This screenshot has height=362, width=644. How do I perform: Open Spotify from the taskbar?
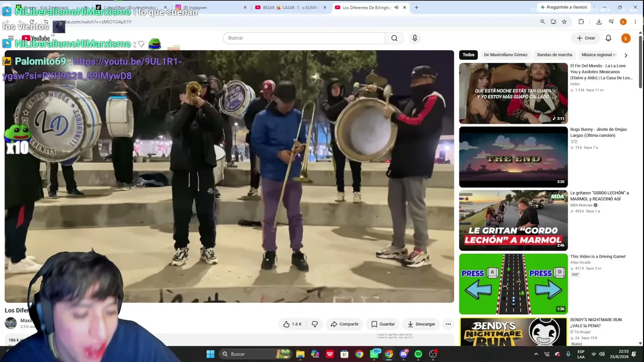tap(418, 354)
